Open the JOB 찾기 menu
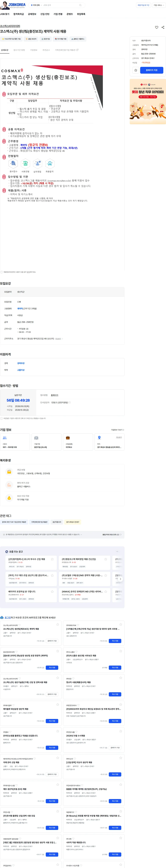 [5, 14]
